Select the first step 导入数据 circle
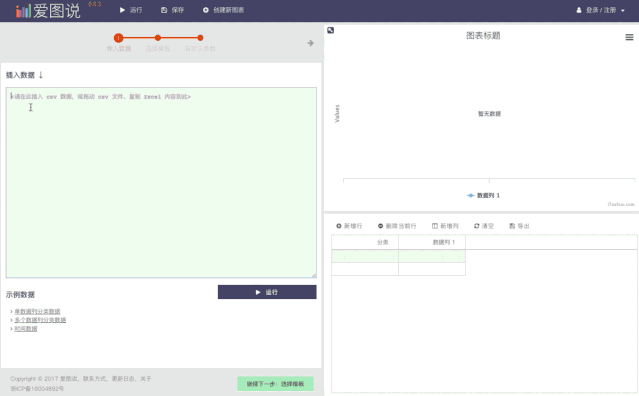The height and width of the screenshot is (396, 639). [119, 38]
